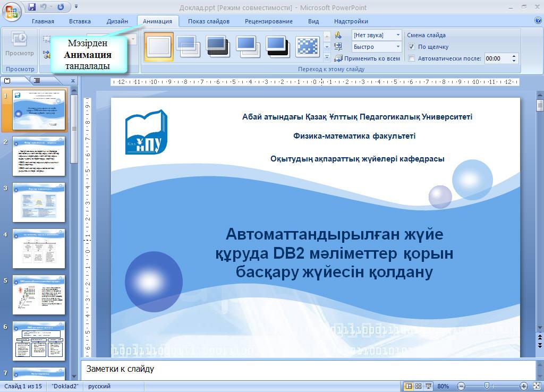Open the [Нет звука] sound dropdown

(x=398, y=35)
